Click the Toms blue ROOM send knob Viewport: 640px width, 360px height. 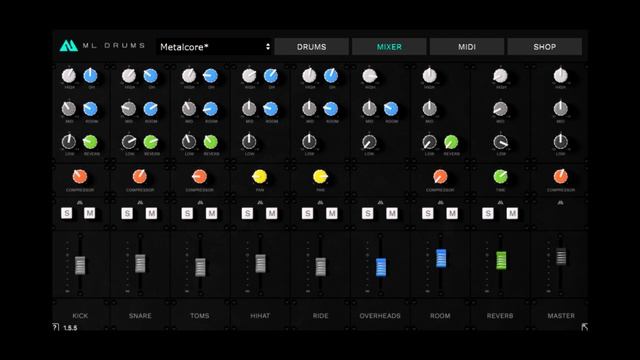click(x=210, y=109)
